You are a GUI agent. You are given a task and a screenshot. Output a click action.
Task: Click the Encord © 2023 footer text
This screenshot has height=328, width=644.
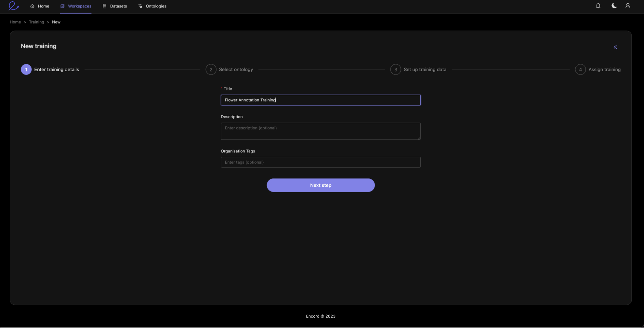click(321, 316)
